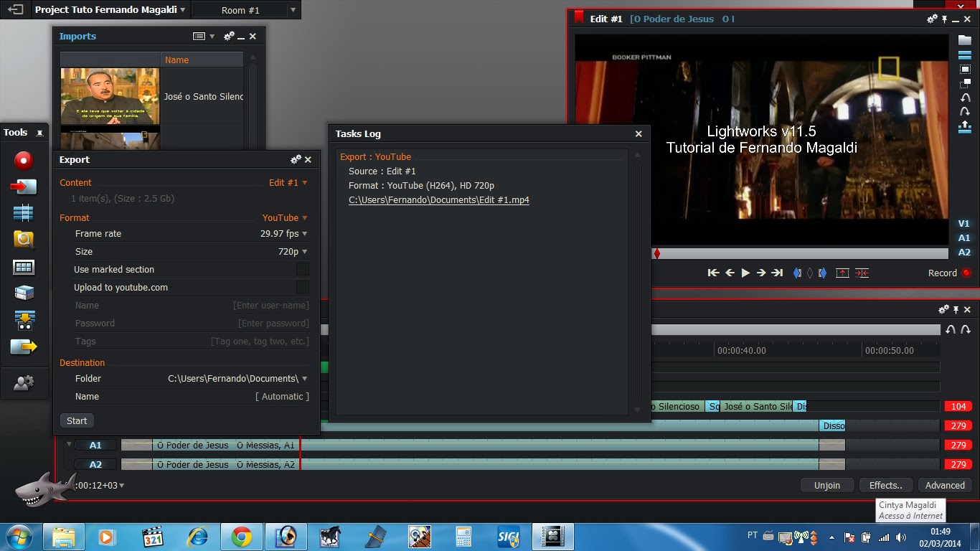Image resolution: width=980 pixels, height=551 pixels.
Task: Open Windows Start menu
Action: 18,537
